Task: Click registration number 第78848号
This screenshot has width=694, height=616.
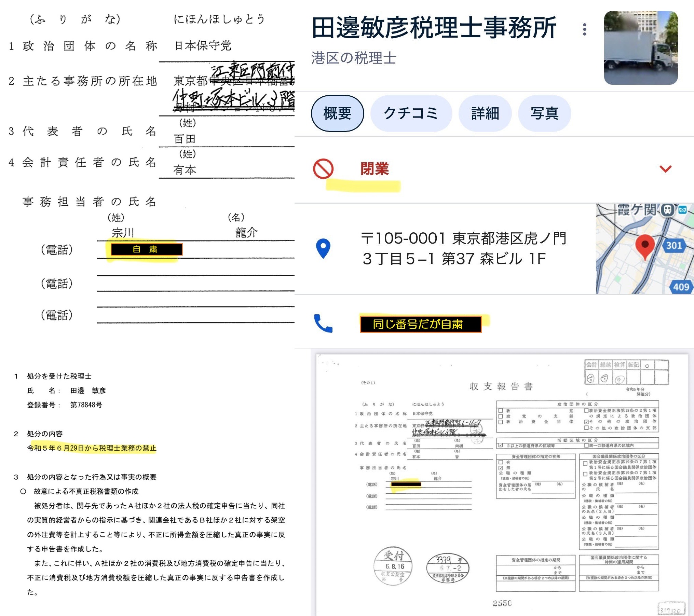Action: click(86, 405)
